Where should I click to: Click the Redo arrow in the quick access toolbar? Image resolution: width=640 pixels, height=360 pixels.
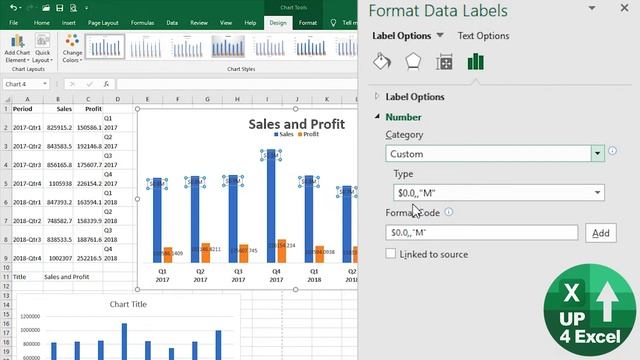[x=30, y=8]
